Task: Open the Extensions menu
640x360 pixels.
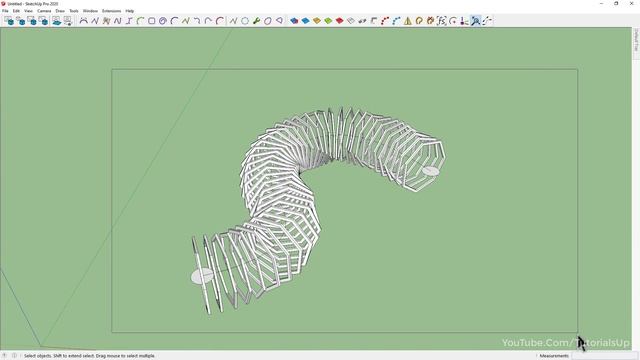Action: [x=111, y=11]
